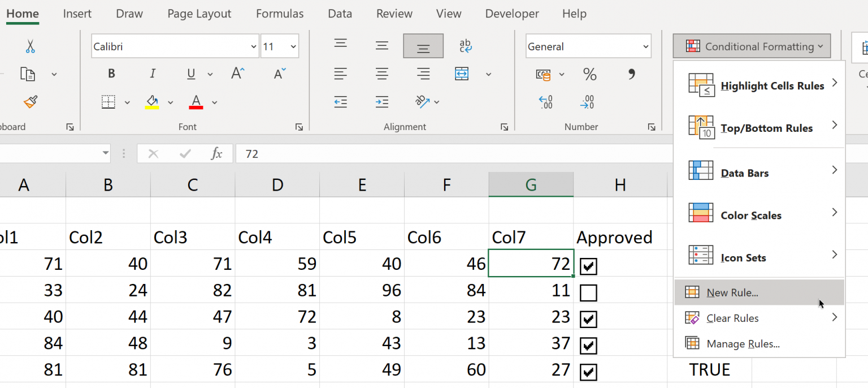Click the Increase Indent icon
The image size is (868, 388).
pyautogui.click(x=382, y=102)
